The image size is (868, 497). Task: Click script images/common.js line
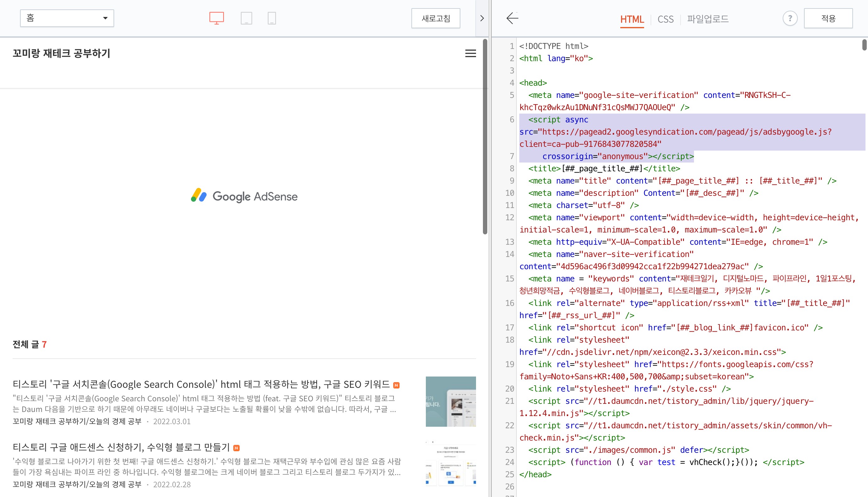click(x=638, y=450)
